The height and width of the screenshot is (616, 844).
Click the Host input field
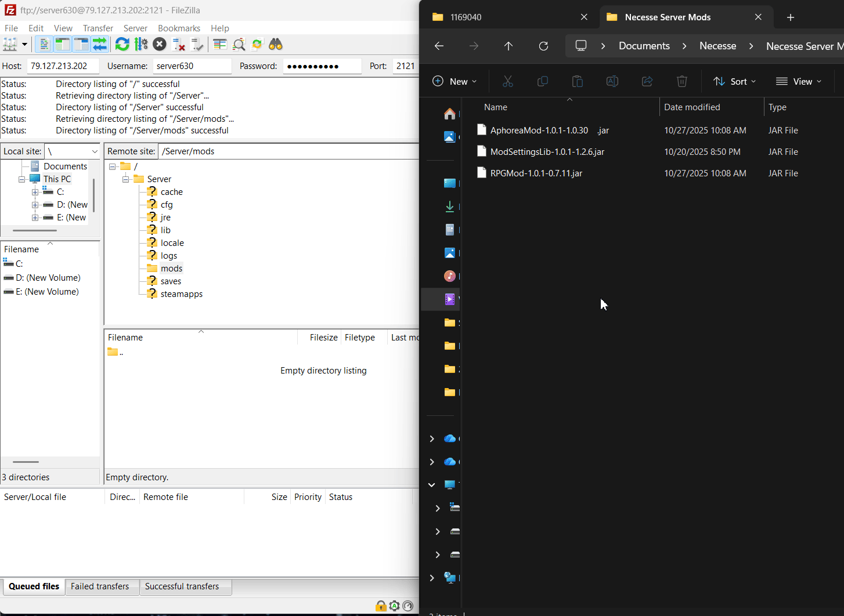coord(62,66)
